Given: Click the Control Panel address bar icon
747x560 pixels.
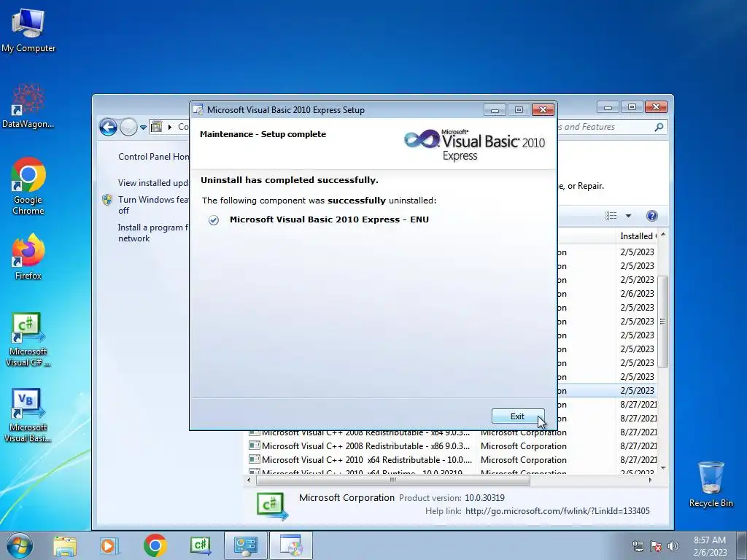Looking at the screenshot, I should (x=156, y=127).
